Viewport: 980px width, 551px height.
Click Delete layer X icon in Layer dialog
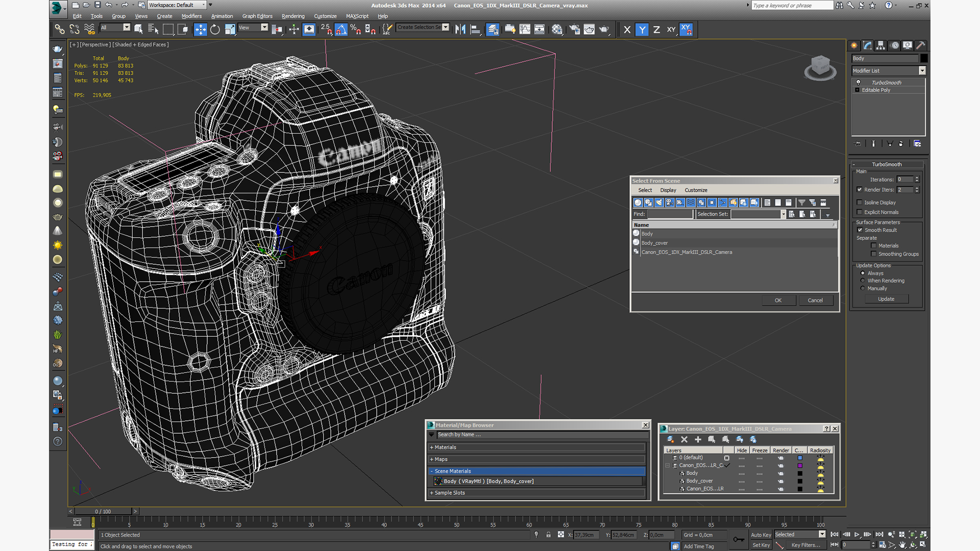coord(684,439)
